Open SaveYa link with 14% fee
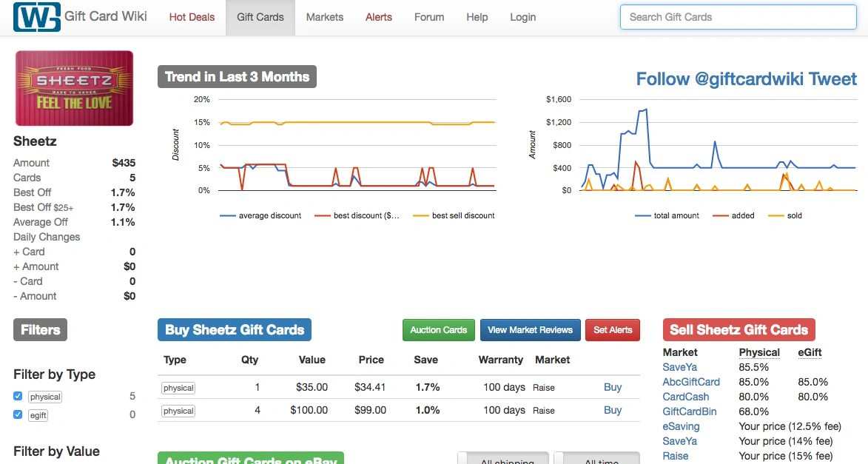 pos(680,441)
